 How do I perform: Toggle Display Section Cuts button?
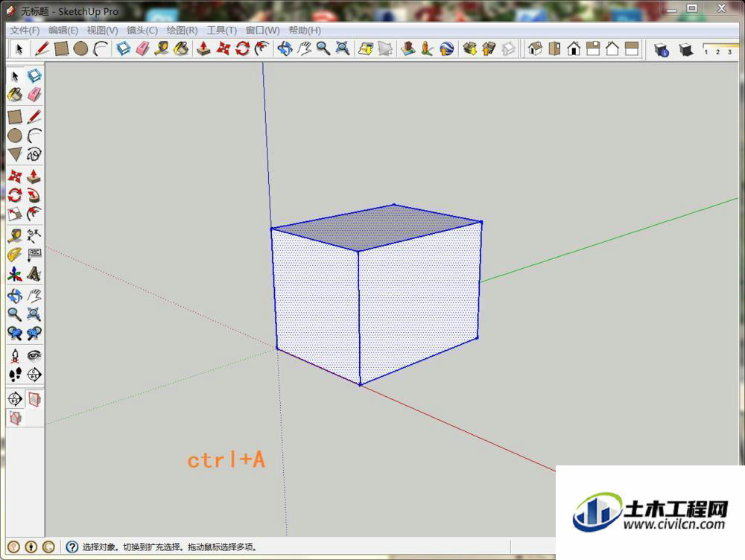(15, 419)
